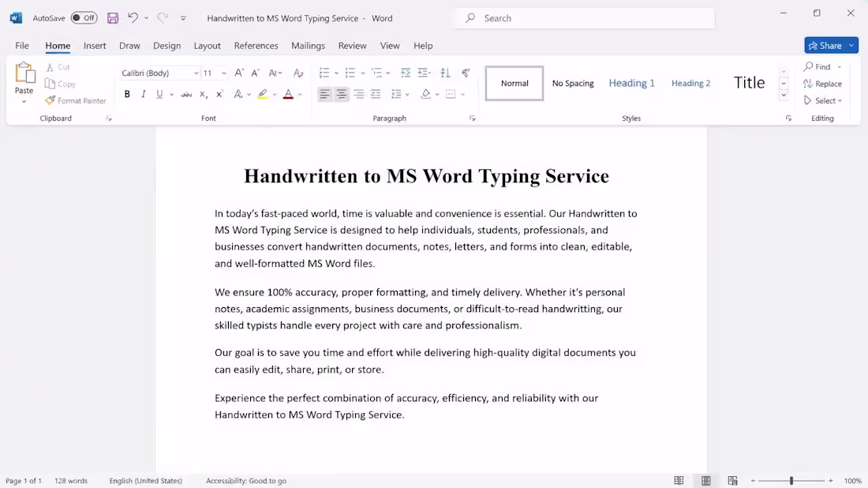This screenshot has height=488, width=868.
Task: Open the font name dropdown
Action: 196,73
